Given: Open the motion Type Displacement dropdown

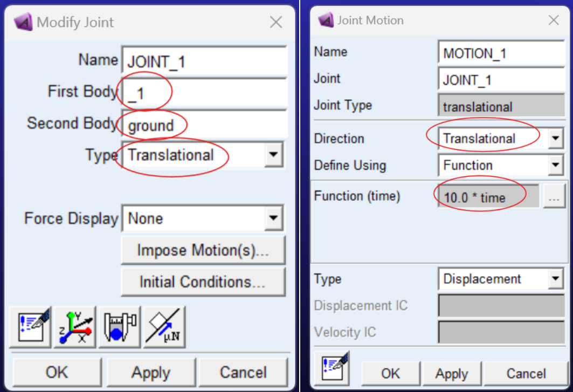Looking at the screenshot, I should (555, 279).
